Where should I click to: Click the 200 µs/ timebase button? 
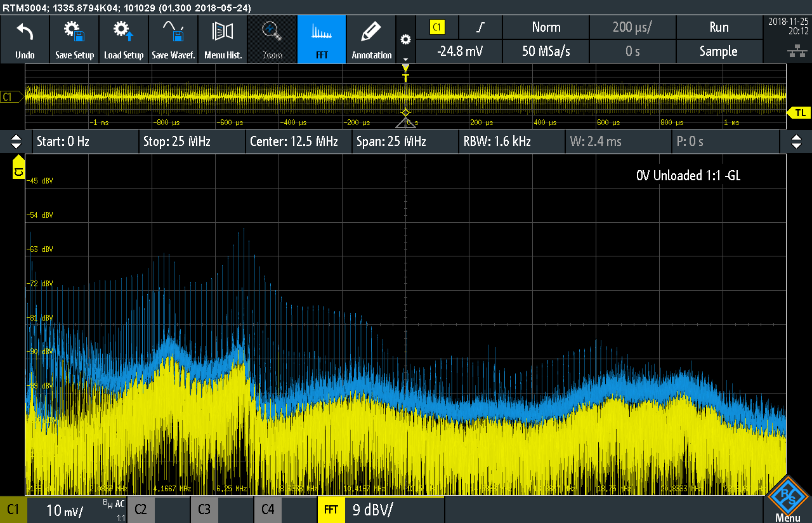coord(632,27)
